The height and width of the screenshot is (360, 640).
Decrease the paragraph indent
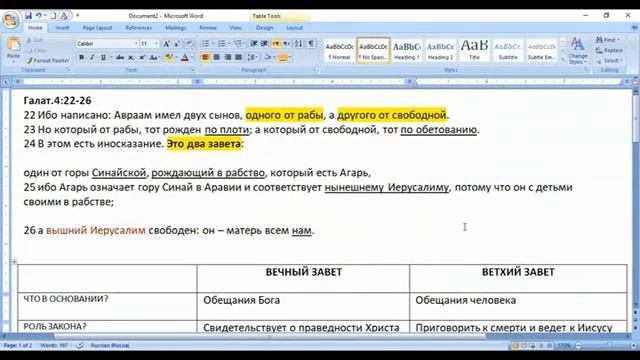click(253, 44)
